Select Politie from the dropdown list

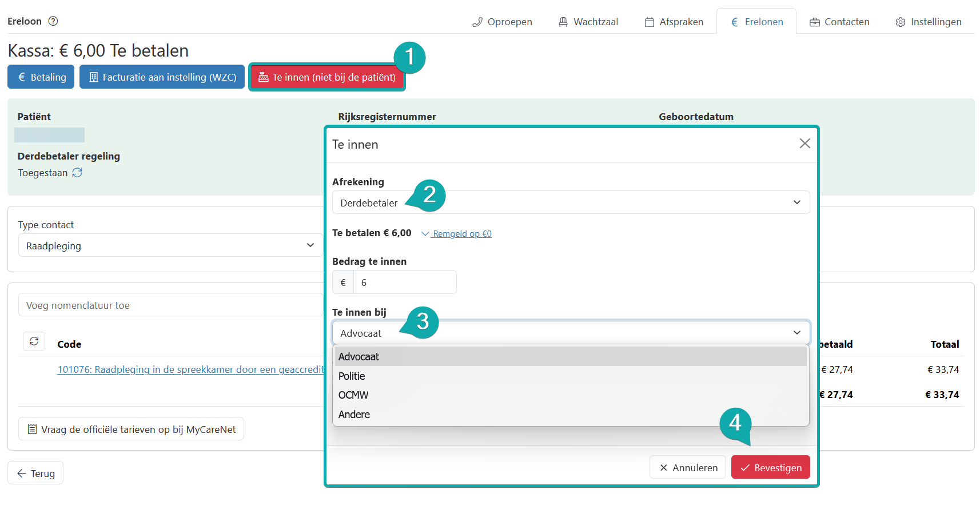point(571,376)
